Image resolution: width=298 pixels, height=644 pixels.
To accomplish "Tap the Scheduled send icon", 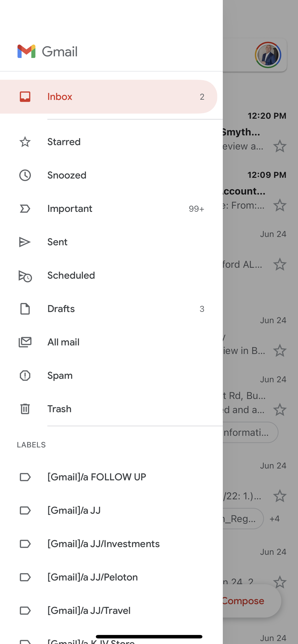I will pyautogui.click(x=25, y=276).
